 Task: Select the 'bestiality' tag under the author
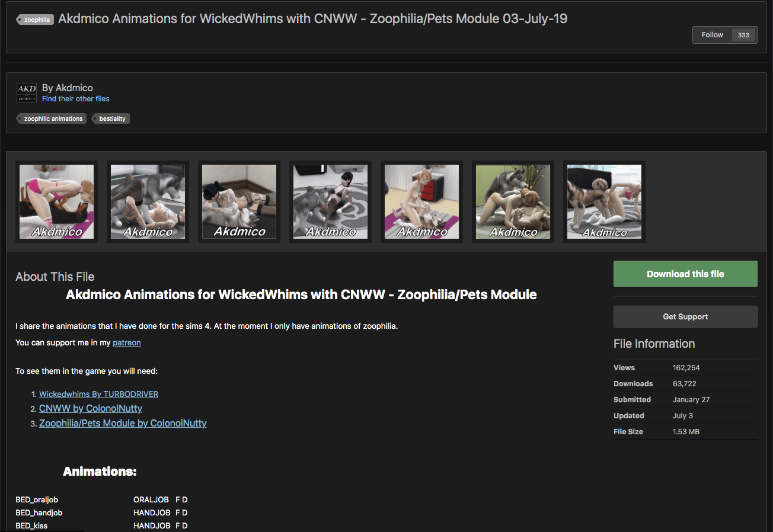point(111,118)
